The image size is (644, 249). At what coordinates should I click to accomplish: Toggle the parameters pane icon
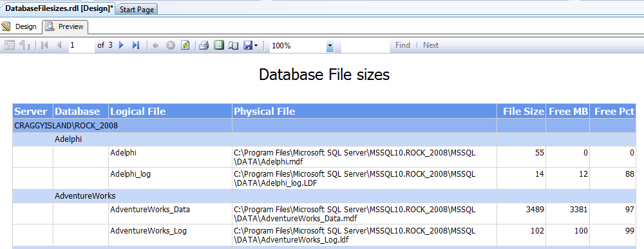(10, 45)
